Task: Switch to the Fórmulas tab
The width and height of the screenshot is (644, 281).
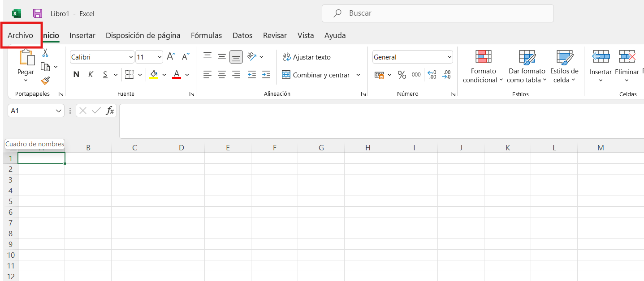Action: 206,35
